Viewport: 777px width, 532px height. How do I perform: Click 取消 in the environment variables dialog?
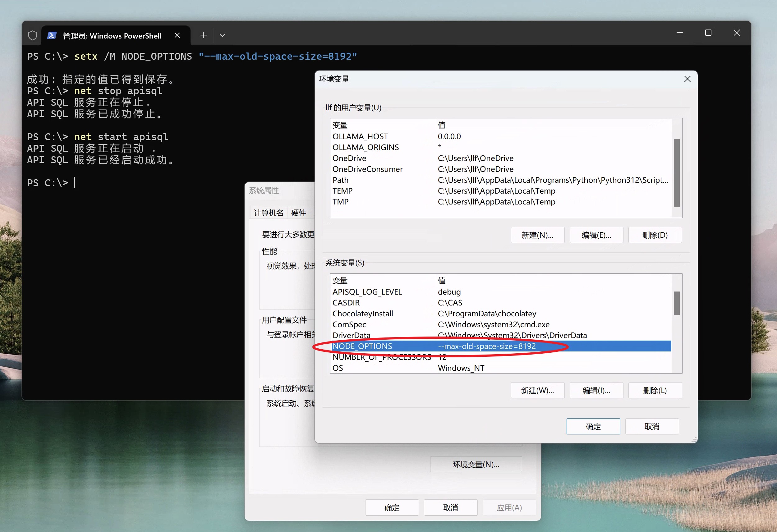tap(652, 426)
